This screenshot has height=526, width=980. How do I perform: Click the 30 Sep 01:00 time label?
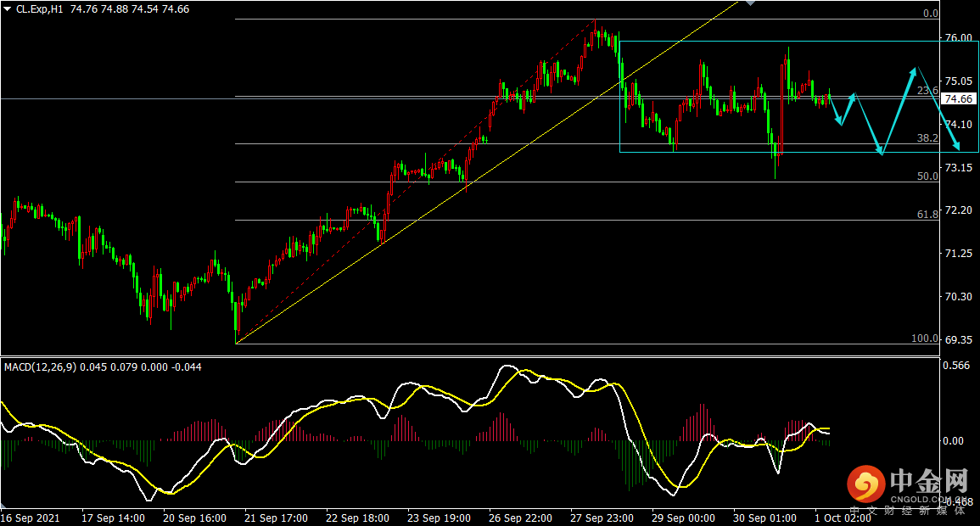coord(765,518)
